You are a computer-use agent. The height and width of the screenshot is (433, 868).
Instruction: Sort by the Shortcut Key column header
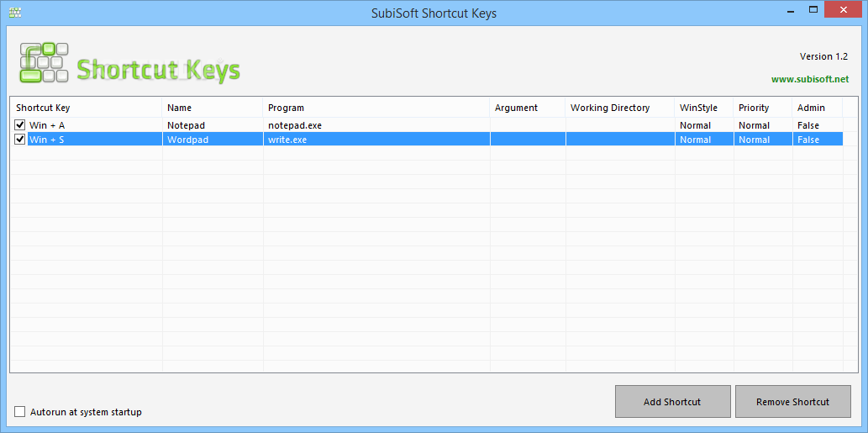(87, 108)
